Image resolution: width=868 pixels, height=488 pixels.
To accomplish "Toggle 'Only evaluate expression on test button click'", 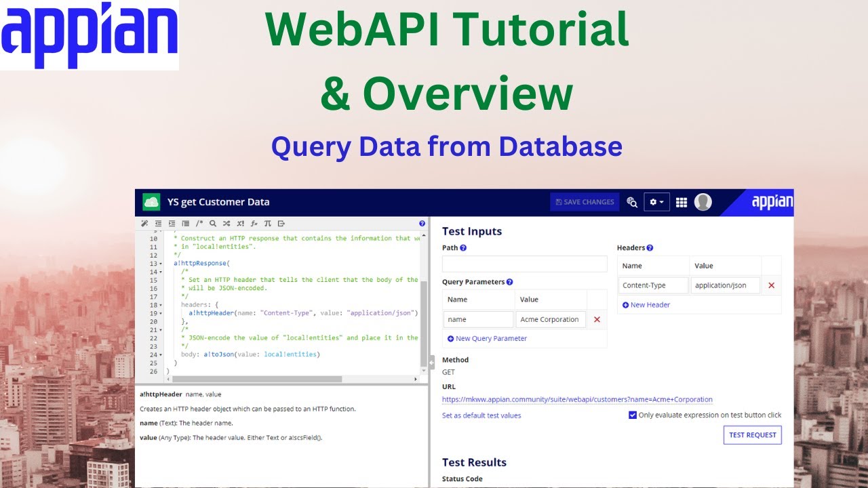I will click(633, 415).
